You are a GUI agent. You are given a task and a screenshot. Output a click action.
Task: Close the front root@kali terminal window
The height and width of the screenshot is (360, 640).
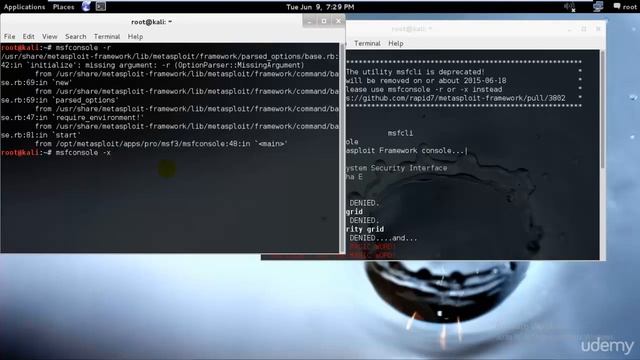(x=338, y=21)
